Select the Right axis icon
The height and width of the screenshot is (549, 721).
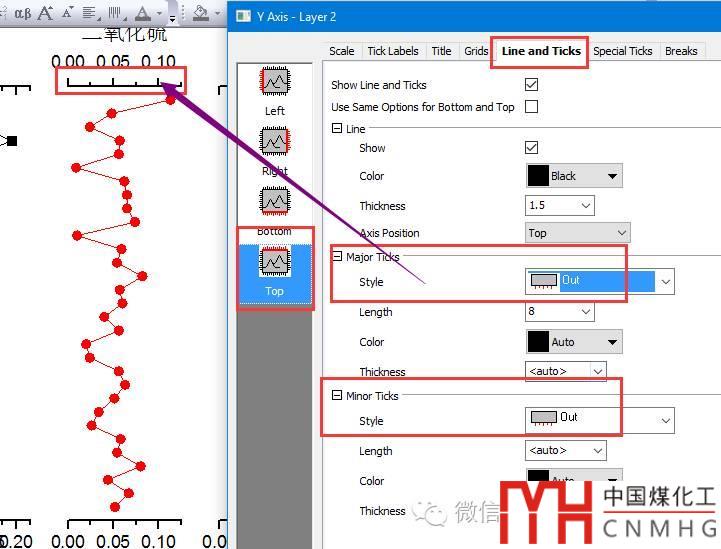point(275,141)
